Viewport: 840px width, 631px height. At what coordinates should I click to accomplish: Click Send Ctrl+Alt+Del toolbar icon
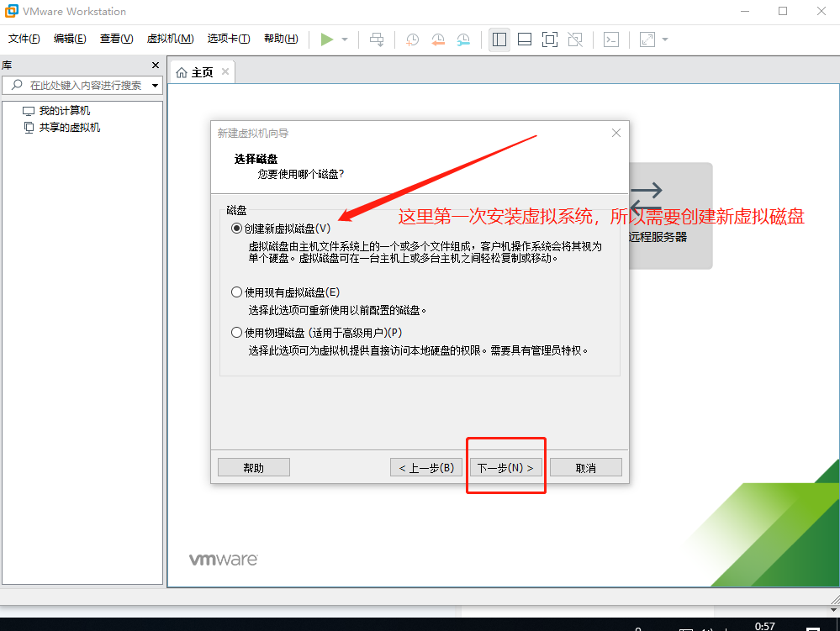(377, 39)
